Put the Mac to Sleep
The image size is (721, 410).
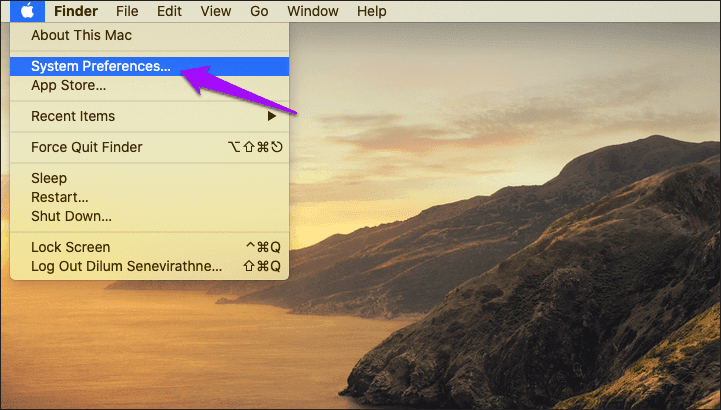point(149,178)
